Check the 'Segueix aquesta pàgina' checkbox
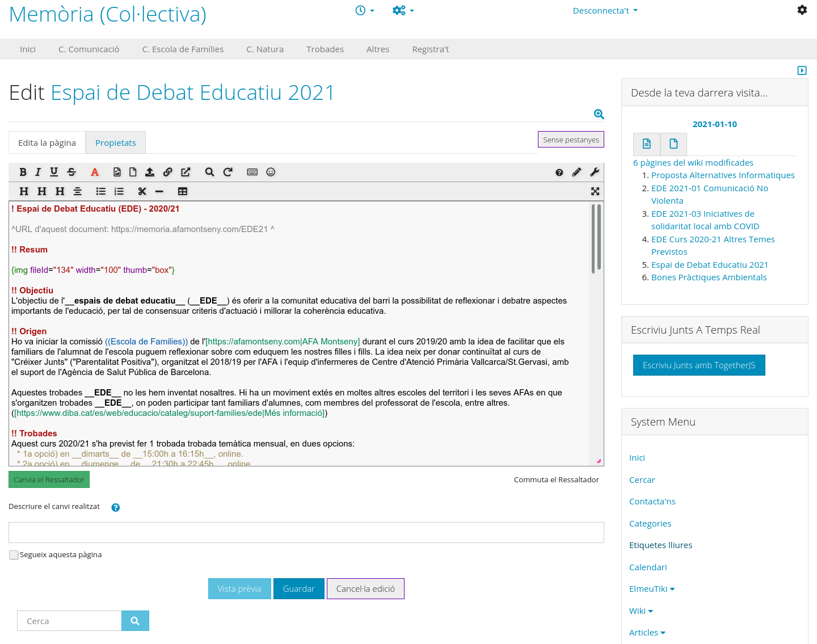The image size is (817, 644). [14, 555]
